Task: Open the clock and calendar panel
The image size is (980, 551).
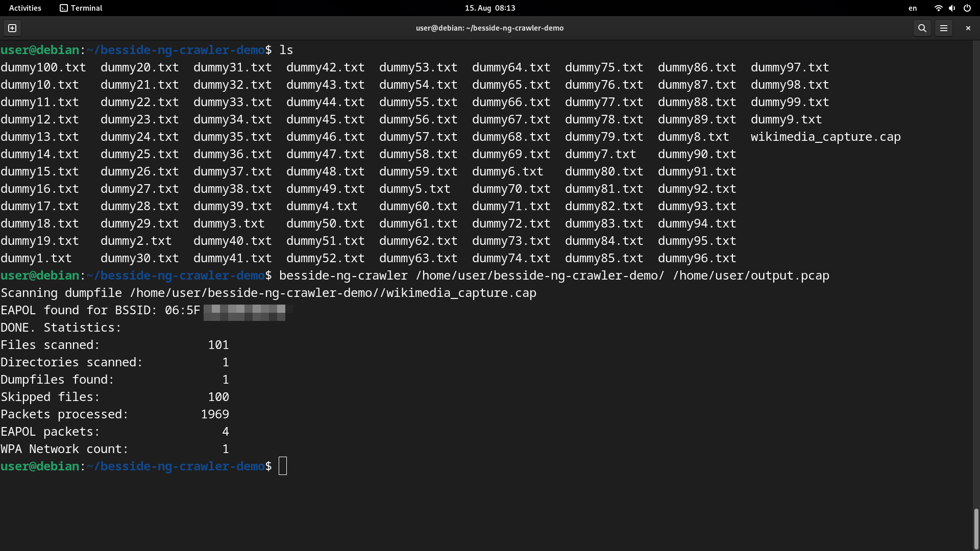Action: [x=489, y=8]
